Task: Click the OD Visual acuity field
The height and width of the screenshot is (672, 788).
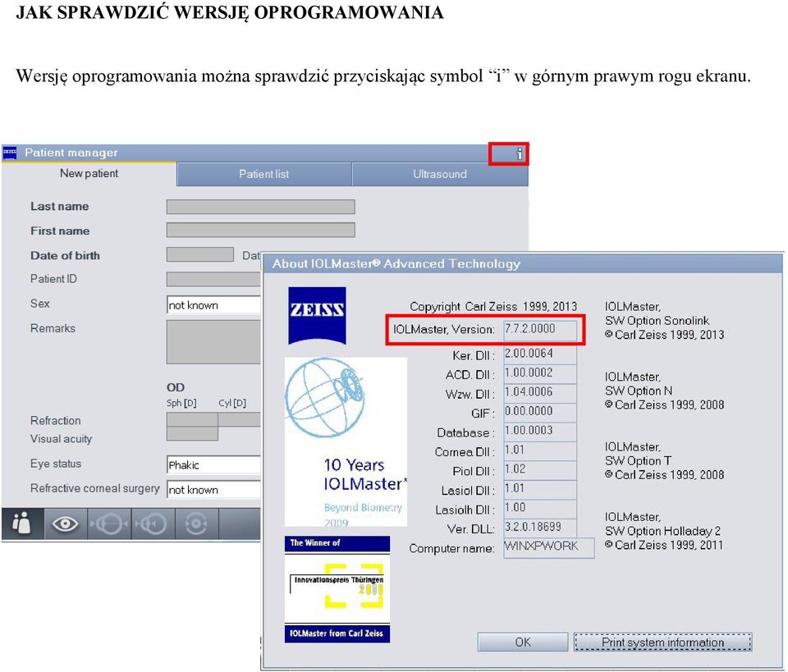Action: (192, 433)
